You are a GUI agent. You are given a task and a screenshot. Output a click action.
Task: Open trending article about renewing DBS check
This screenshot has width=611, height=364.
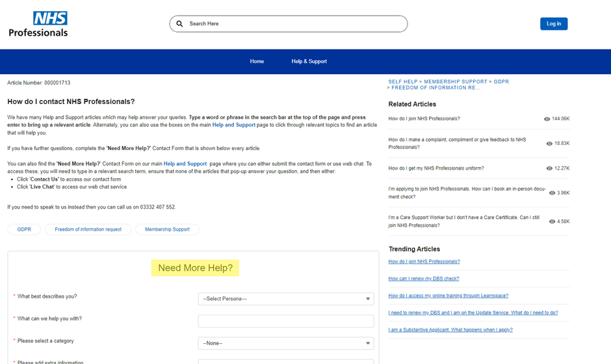point(424,278)
